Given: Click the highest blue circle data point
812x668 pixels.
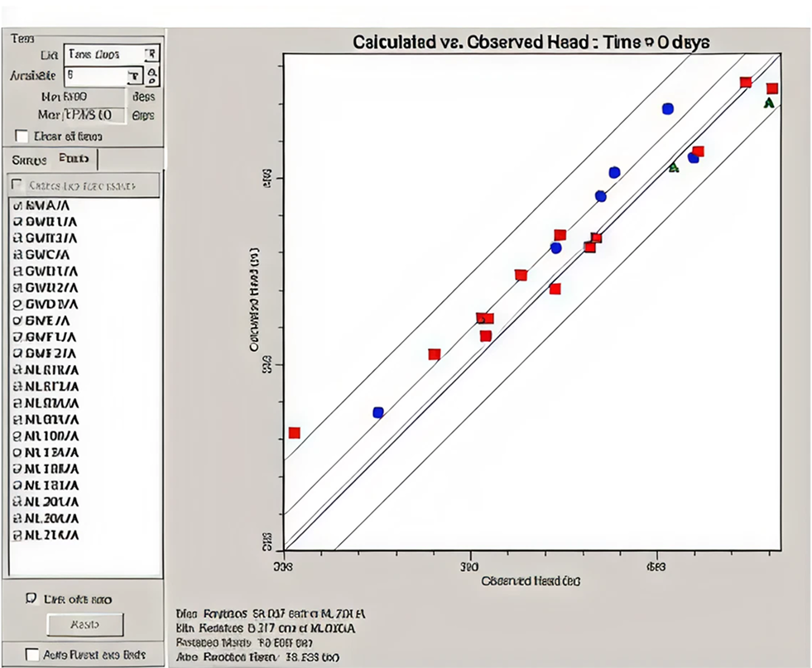Looking at the screenshot, I should point(668,108).
